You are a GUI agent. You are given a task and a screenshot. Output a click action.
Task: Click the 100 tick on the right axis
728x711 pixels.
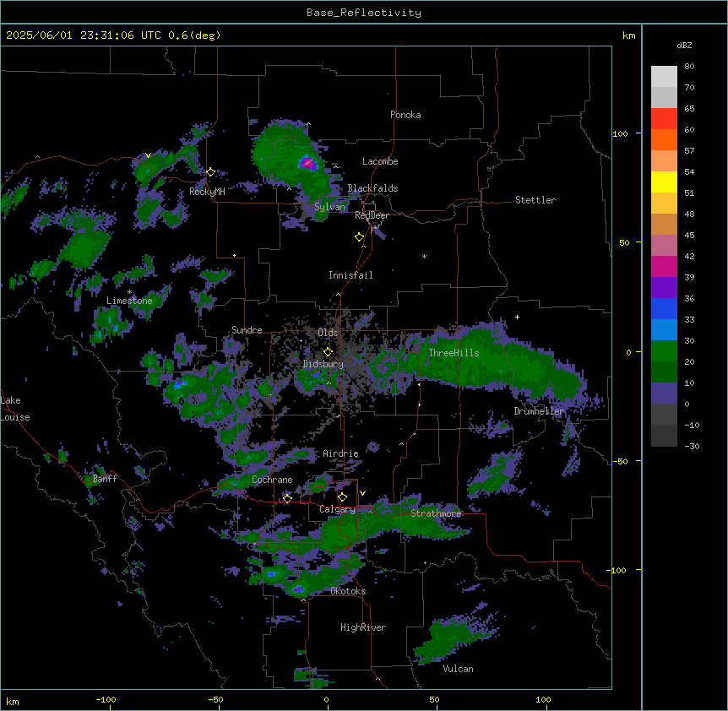point(620,134)
